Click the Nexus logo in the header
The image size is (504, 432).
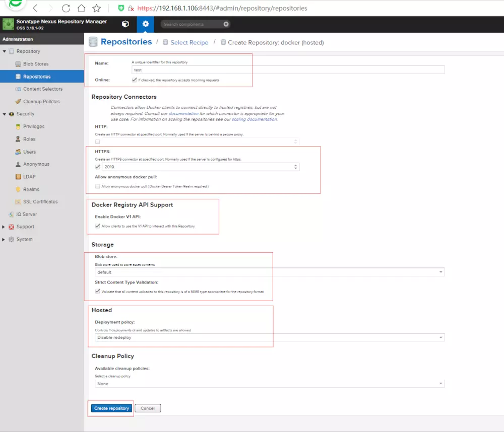coord(8,24)
